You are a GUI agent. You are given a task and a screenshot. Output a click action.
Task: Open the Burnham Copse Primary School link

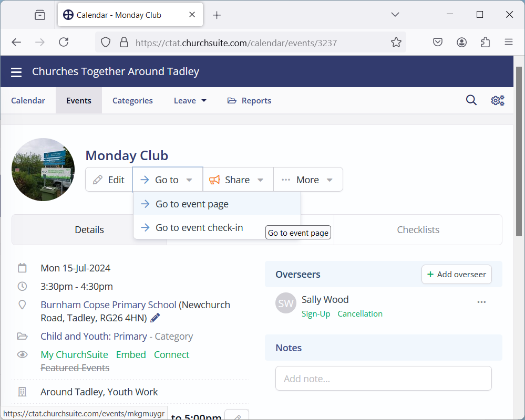108,304
